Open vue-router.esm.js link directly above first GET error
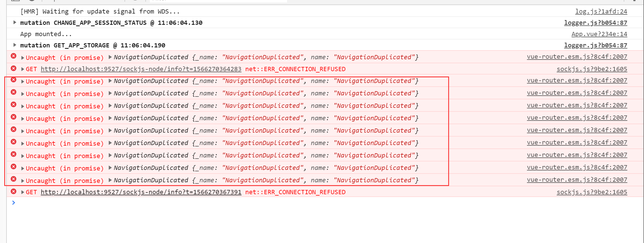 pos(577,57)
